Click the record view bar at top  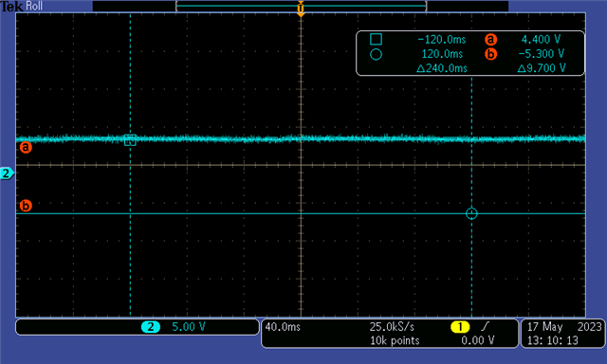(301, 7)
